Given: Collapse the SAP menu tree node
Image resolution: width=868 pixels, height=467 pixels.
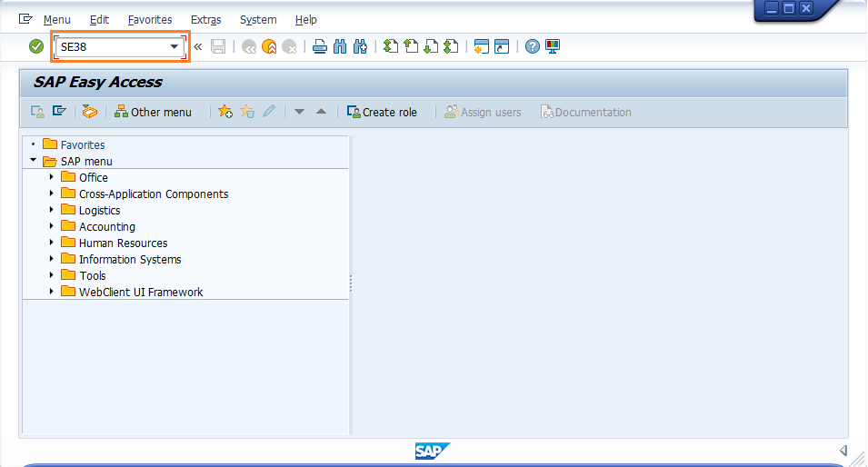Looking at the screenshot, I should coord(34,161).
